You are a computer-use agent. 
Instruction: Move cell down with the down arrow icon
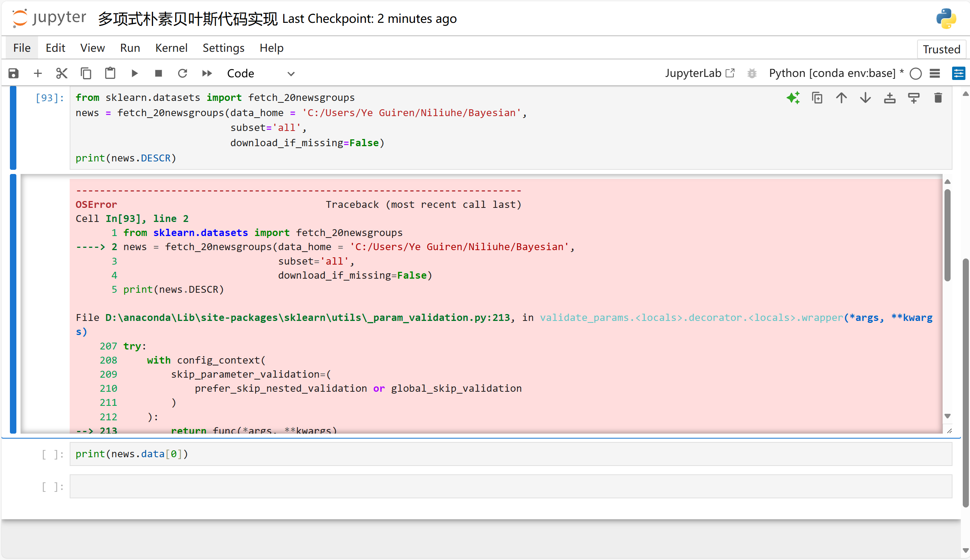865,98
